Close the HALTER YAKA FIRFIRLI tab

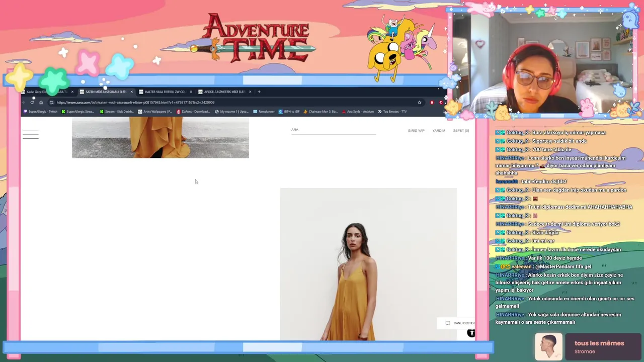pos(191,92)
